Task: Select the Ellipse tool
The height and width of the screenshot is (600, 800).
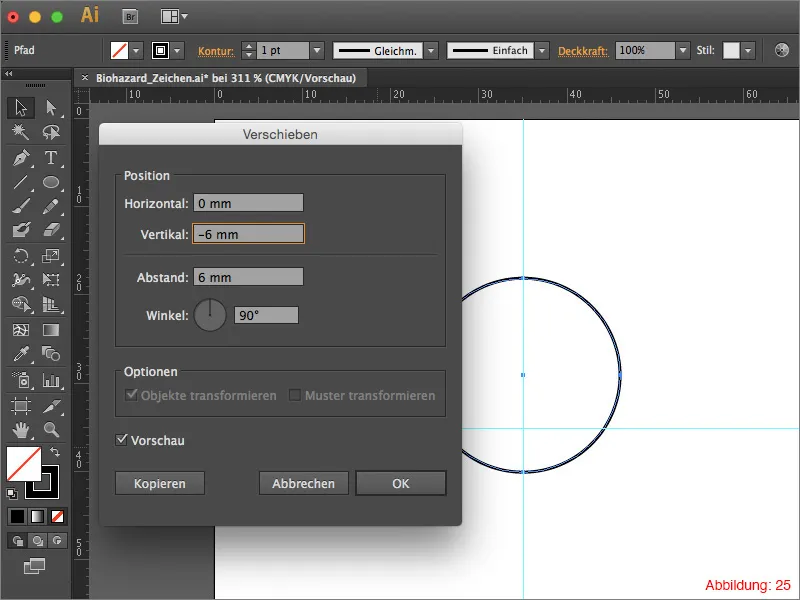Action: tap(51, 182)
